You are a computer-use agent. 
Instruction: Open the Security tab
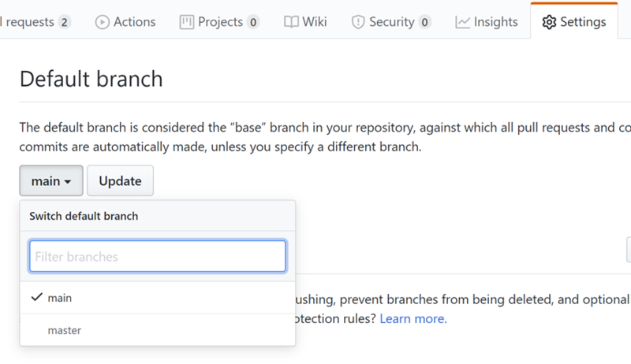coord(391,22)
